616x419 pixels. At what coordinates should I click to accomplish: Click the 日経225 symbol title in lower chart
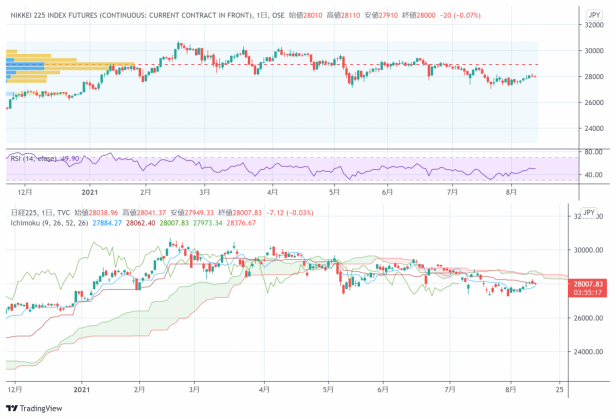point(21,213)
